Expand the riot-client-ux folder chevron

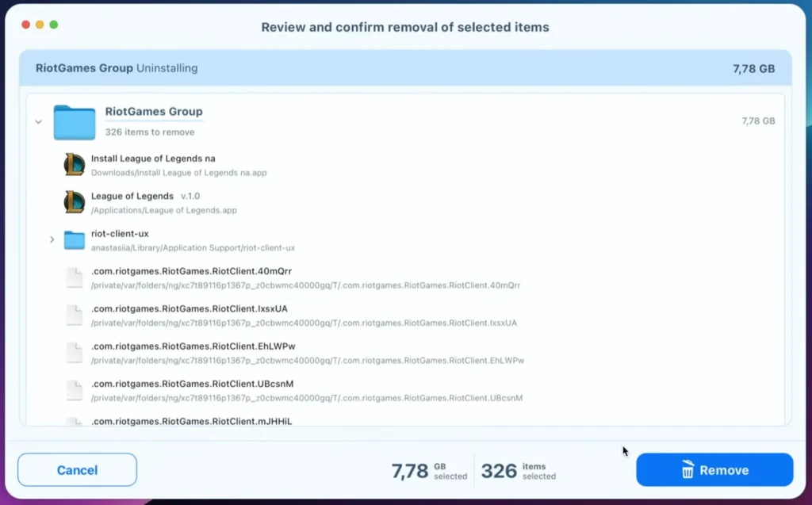tap(52, 239)
